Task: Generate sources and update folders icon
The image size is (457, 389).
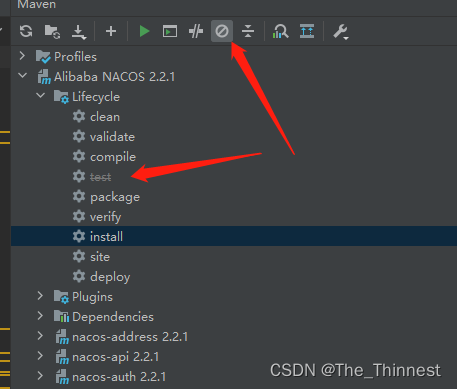Action: [52, 32]
